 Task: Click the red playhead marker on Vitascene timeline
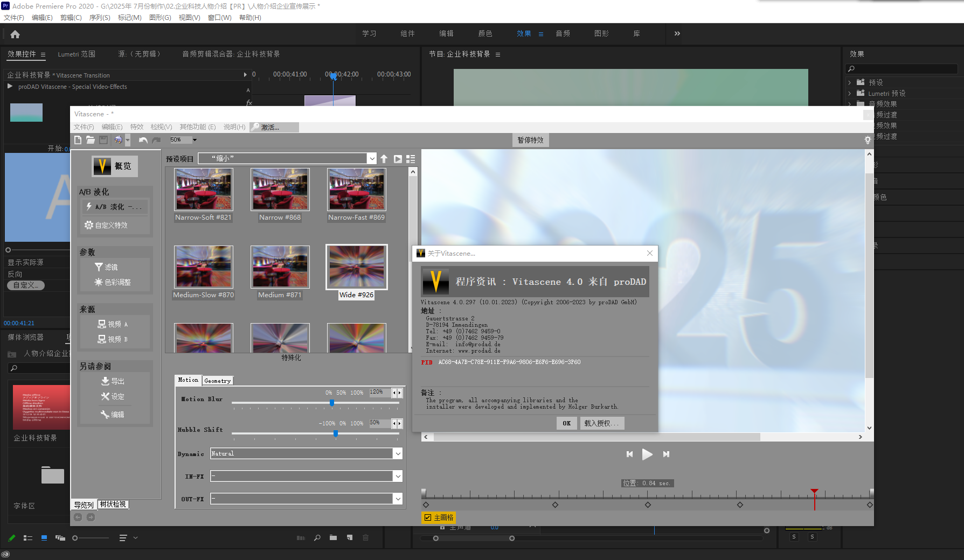click(x=814, y=491)
